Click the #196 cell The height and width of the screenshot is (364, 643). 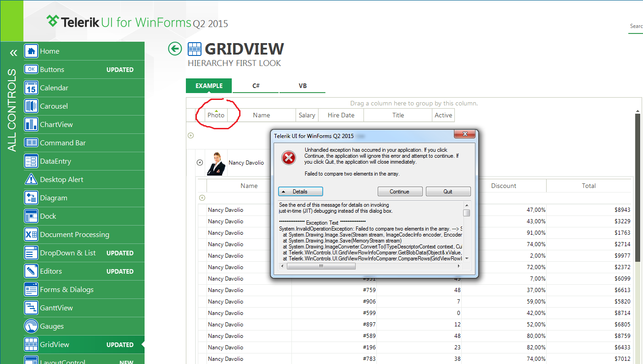coord(334,347)
